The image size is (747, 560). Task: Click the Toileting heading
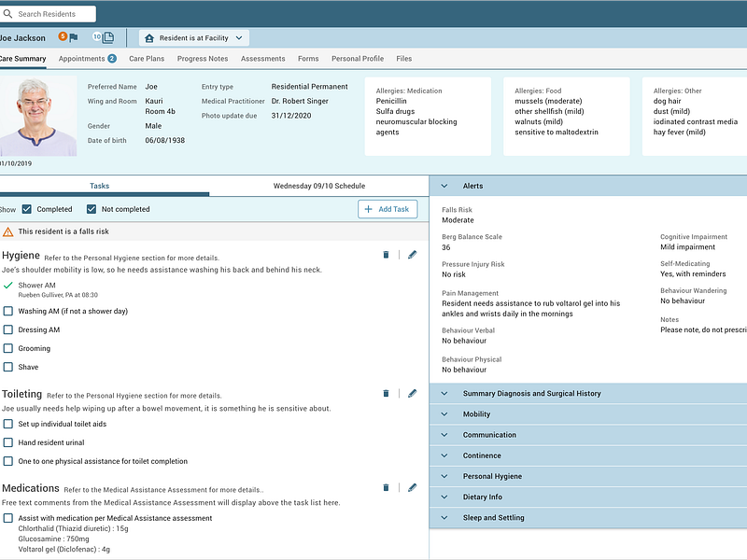tap(21, 394)
